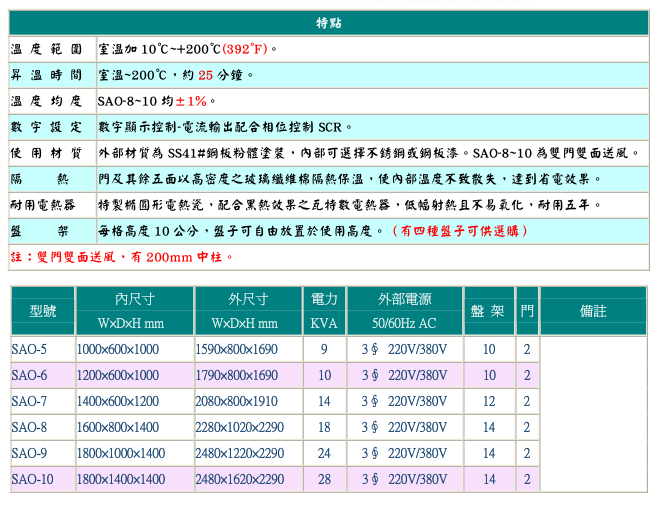The height and width of the screenshot is (505, 661).
Task: Click the 型號 column header
Action: click(42, 311)
